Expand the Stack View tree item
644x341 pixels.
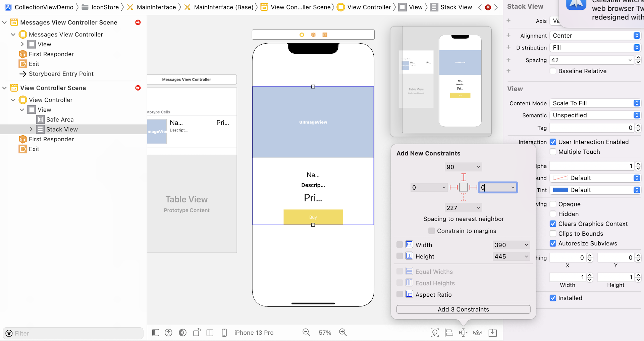coord(31,129)
